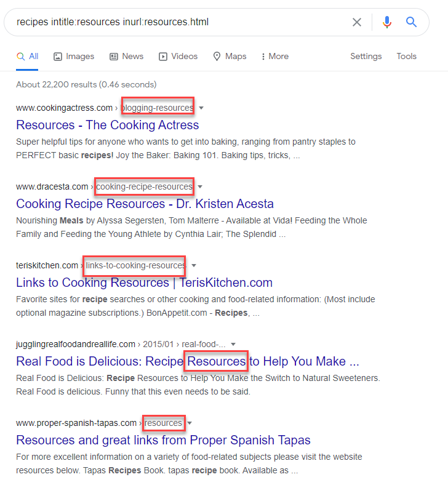
Task: Click the www.cookingactress.com URL text
Action: pos(65,108)
